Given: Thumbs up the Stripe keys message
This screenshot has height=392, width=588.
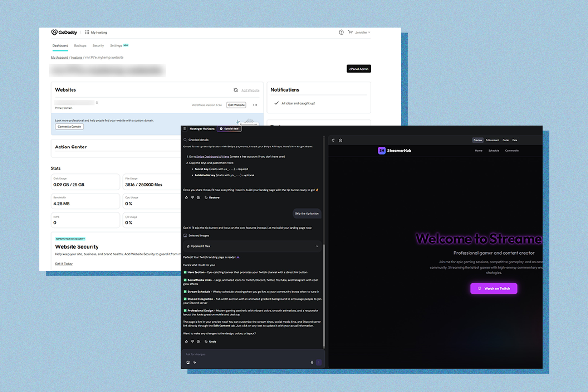Looking at the screenshot, I should coord(186,197).
